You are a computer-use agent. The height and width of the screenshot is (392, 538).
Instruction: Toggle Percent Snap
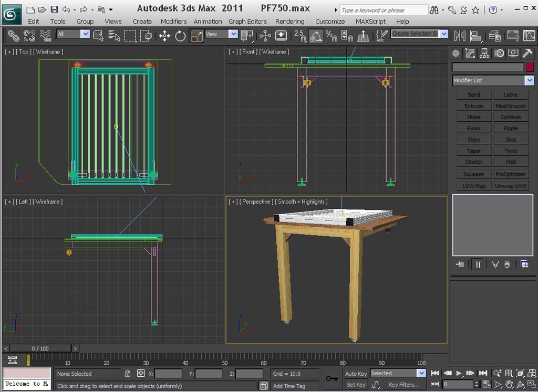point(332,35)
